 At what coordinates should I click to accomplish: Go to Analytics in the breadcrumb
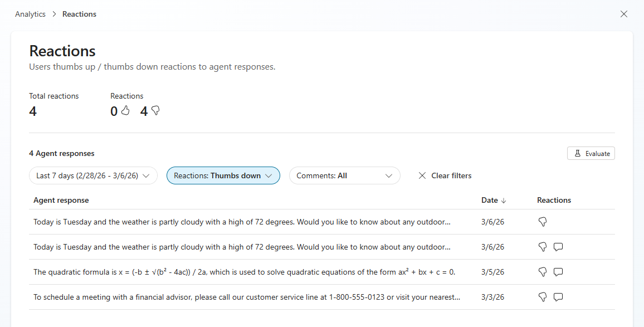click(x=30, y=14)
